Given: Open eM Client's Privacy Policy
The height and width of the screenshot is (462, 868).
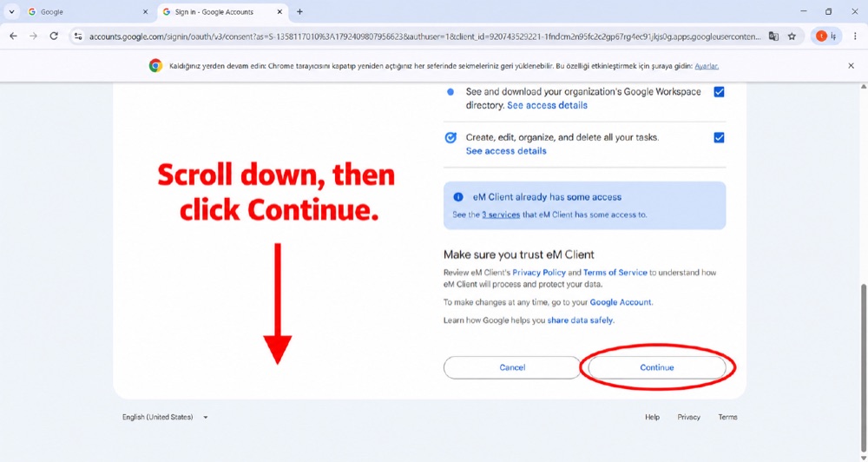Looking at the screenshot, I should tap(539, 273).
